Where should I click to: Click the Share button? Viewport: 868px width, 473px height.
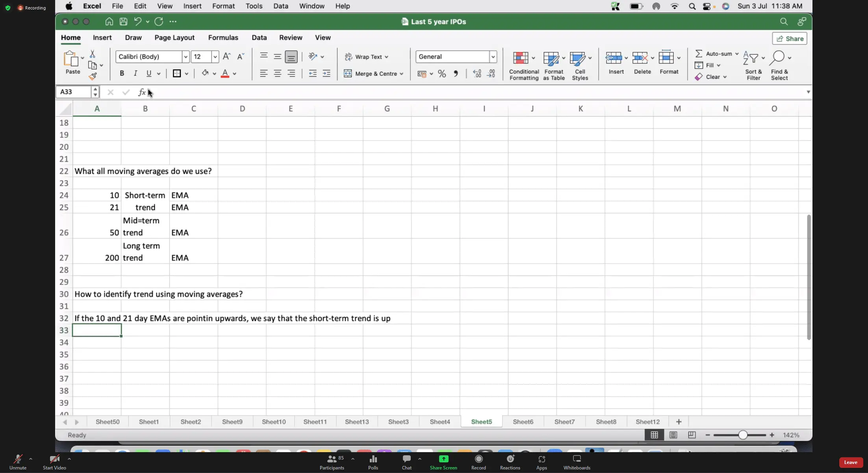pos(790,39)
